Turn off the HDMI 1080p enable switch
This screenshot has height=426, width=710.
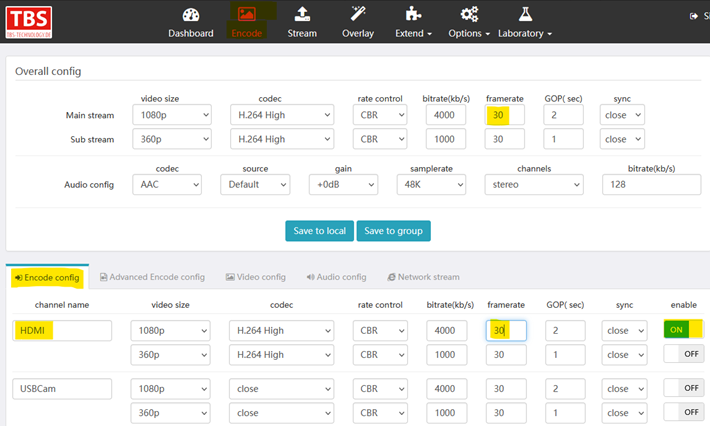pos(683,329)
